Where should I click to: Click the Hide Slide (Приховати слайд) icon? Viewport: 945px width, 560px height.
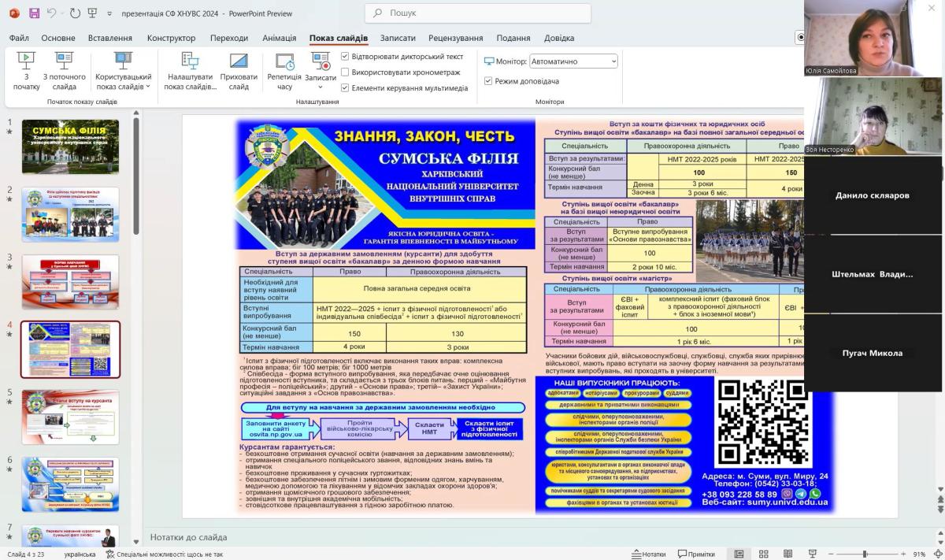[x=239, y=71]
